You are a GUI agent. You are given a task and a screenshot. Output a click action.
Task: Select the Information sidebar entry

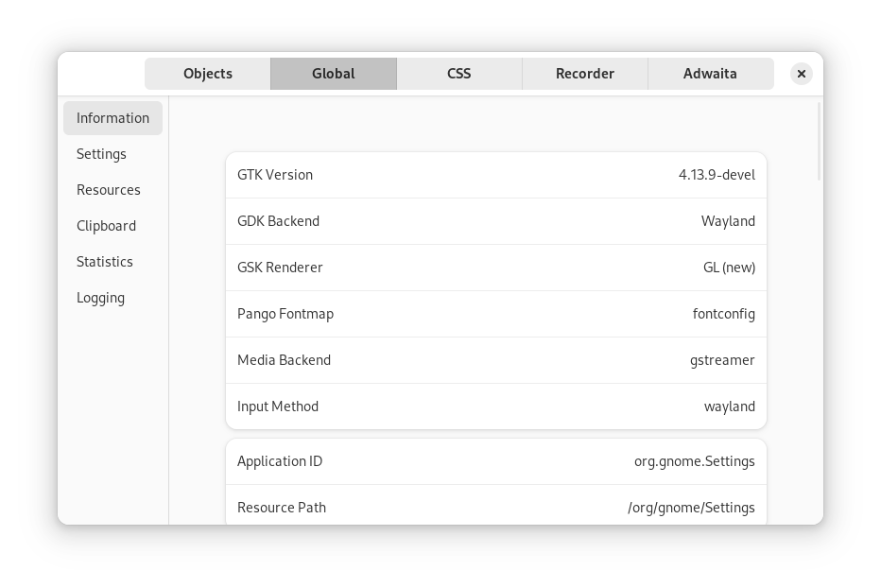[112, 117]
